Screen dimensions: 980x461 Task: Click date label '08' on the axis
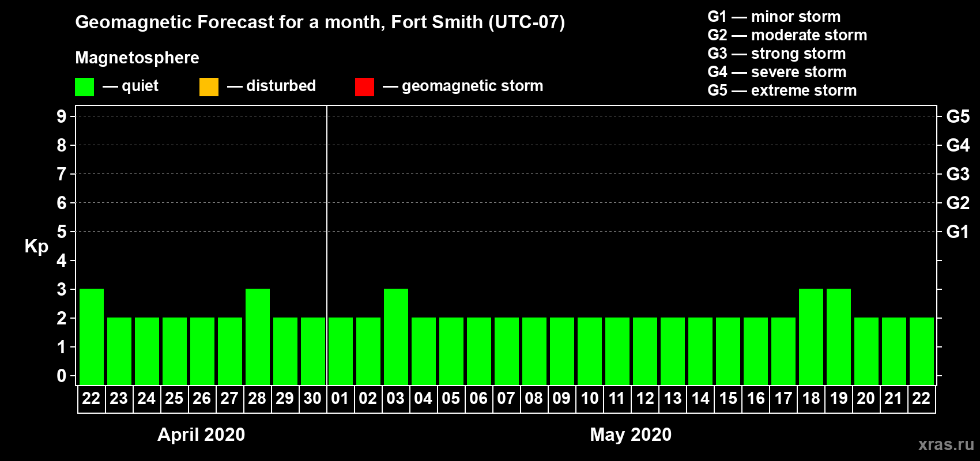click(x=534, y=398)
